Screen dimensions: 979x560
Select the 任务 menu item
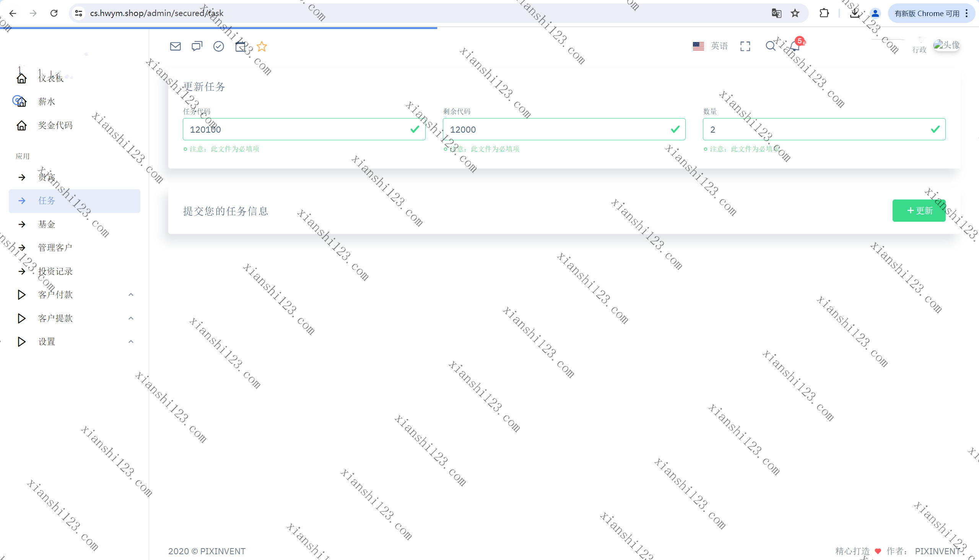[x=74, y=201]
